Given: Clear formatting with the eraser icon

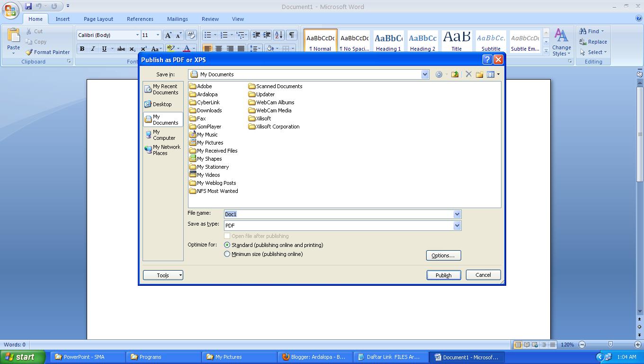Looking at the screenshot, I should (191, 35).
